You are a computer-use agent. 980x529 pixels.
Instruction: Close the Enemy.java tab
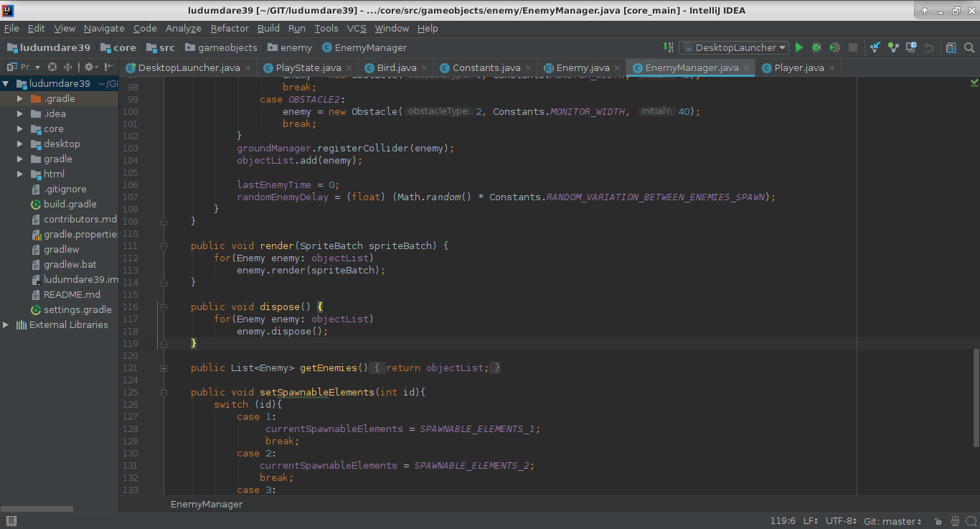coord(617,68)
